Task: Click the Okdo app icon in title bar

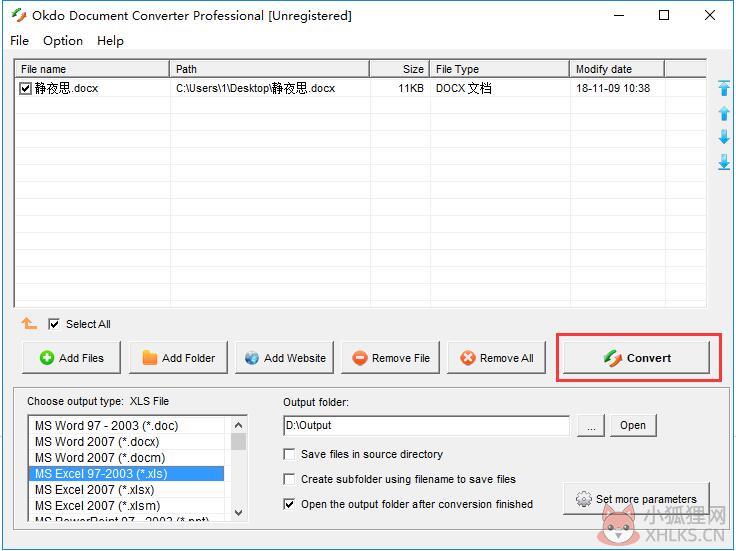Action: click(x=19, y=15)
